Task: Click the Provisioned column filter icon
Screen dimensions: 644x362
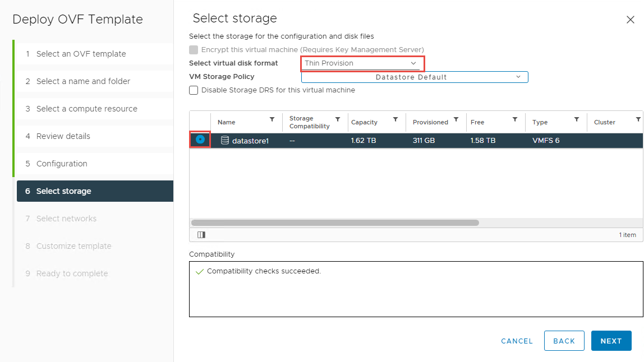Action: pos(456,119)
